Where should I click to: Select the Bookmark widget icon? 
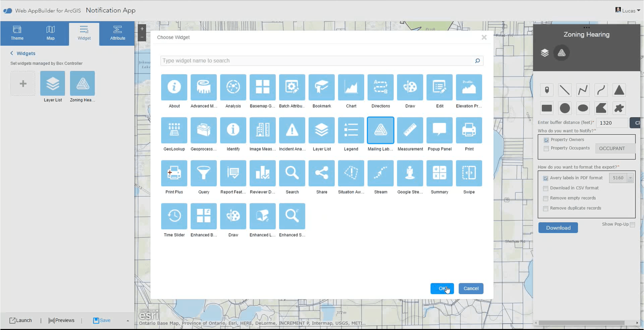(322, 87)
